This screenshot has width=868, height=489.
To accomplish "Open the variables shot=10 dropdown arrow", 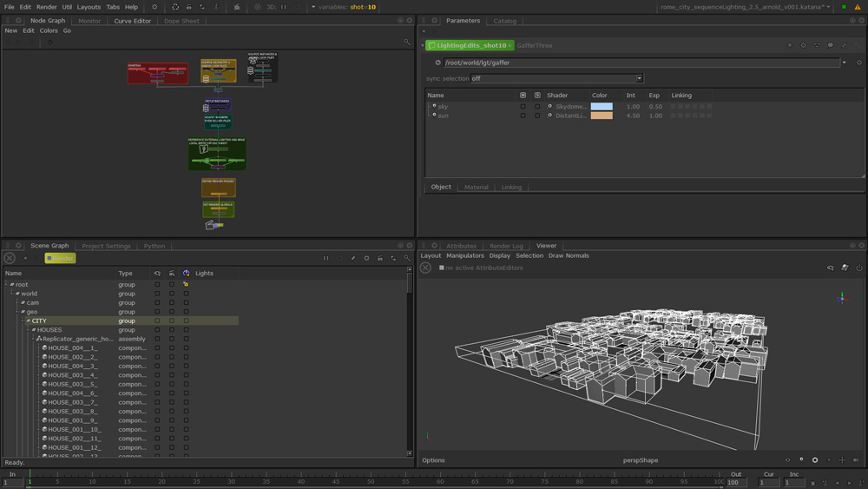I will pyautogui.click(x=313, y=7).
